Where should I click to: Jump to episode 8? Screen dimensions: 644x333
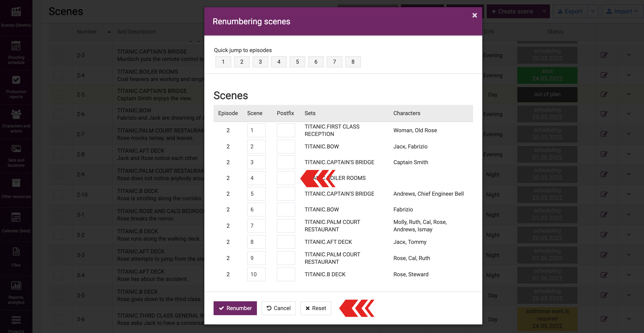tap(353, 62)
